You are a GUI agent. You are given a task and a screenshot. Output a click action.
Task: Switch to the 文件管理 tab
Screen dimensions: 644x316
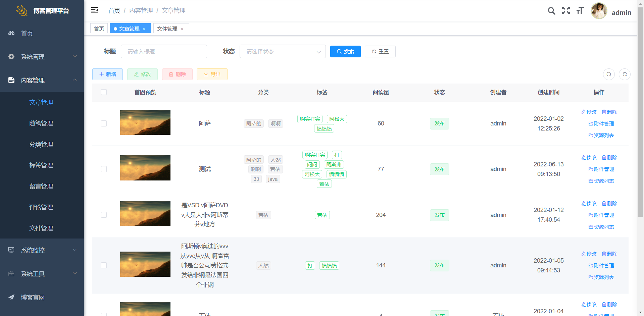tap(167, 29)
